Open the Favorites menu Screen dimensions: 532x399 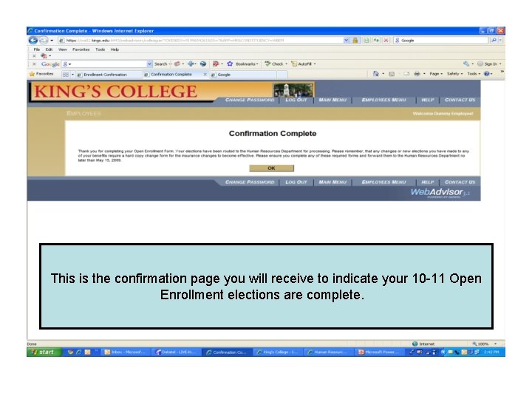click(81, 50)
